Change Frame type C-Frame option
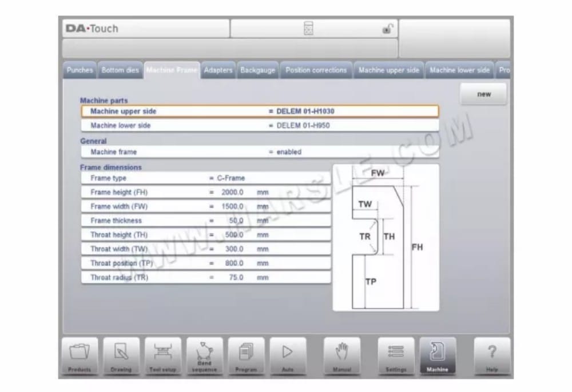 206,178
